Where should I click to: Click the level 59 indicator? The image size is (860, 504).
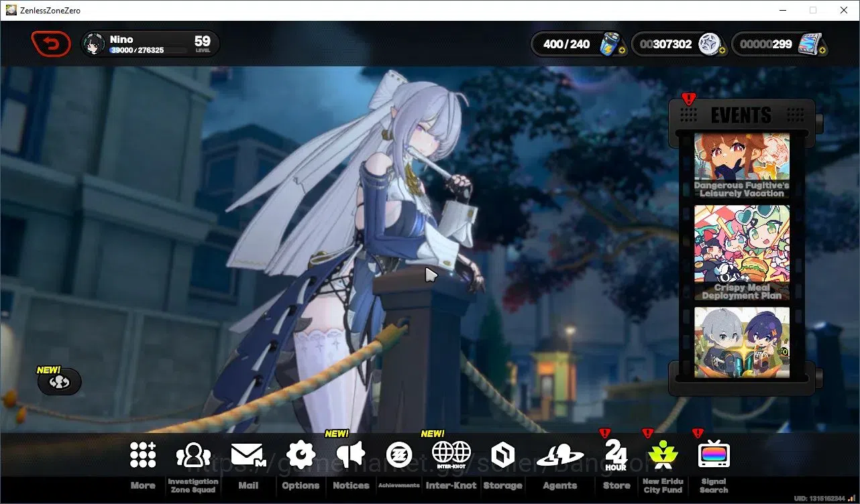(203, 44)
